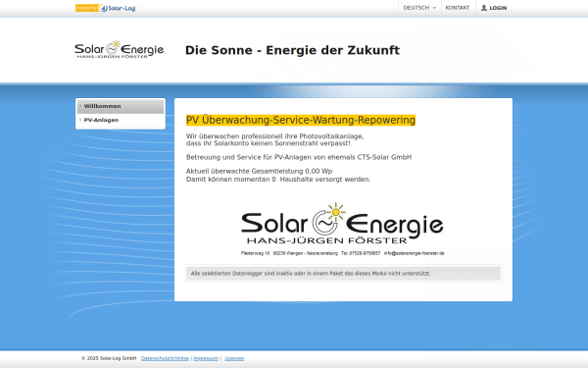588x368 pixels.
Task: Open the Impressum footer link
Action: pos(206,358)
